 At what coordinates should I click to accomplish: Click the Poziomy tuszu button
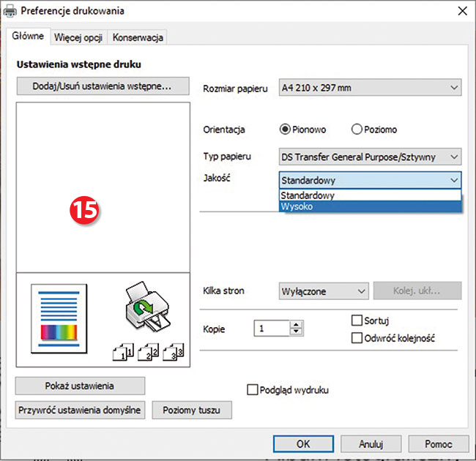pos(191,410)
